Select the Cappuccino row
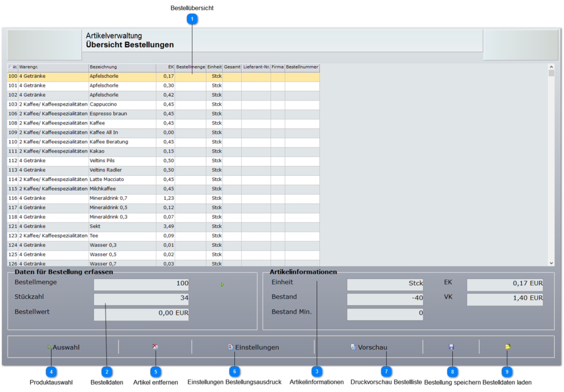Image resolution: width=564 pixels, height=392 pixels. (x=163, y=104)
